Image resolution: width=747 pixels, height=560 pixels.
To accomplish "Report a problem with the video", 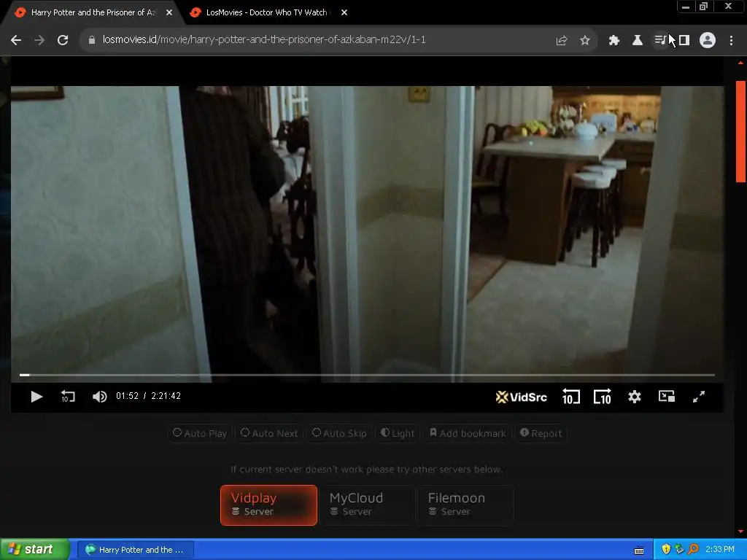I will (x=541, y=433).
